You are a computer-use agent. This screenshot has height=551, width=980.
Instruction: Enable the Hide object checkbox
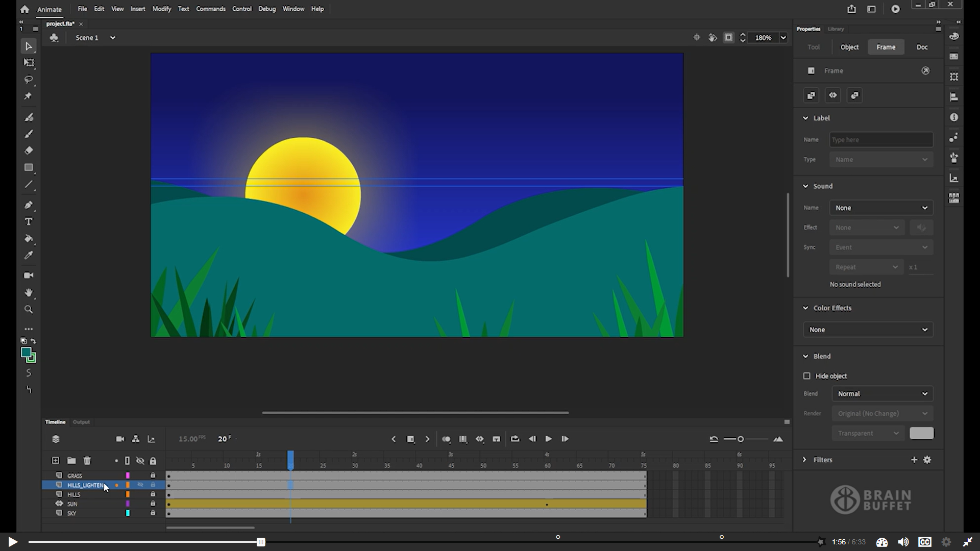click(x=807, y=376)
